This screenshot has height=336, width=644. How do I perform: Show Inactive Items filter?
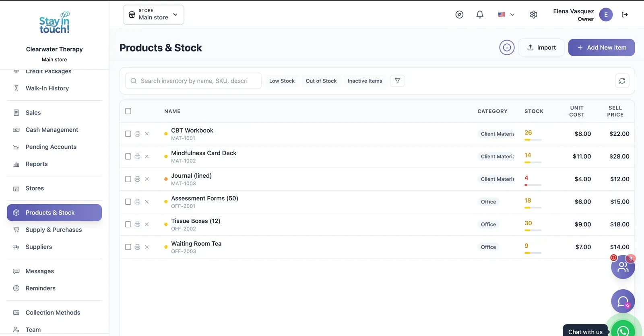(x=365, y=81)
